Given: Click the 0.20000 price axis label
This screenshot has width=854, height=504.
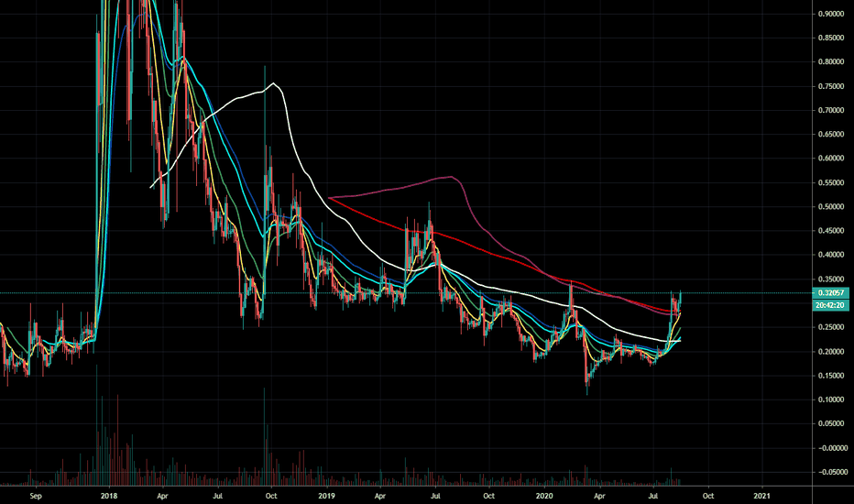Looking at the screenshot, I should (x=832, y=352).
